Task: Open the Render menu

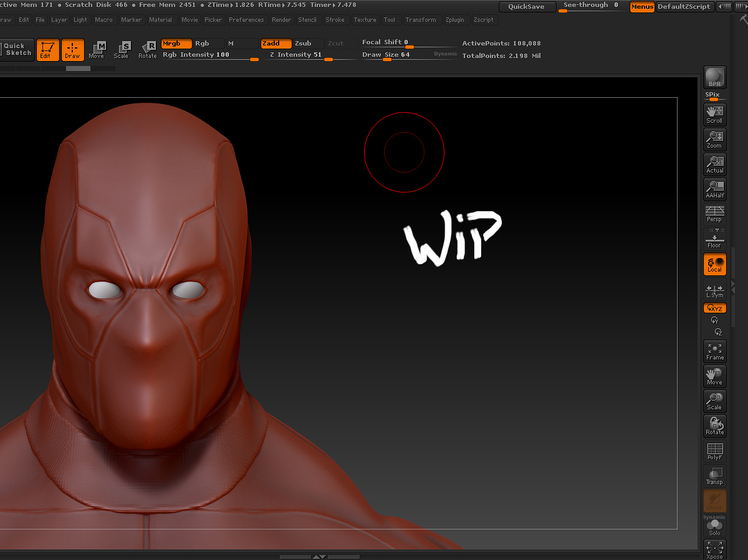Action: 281,20
